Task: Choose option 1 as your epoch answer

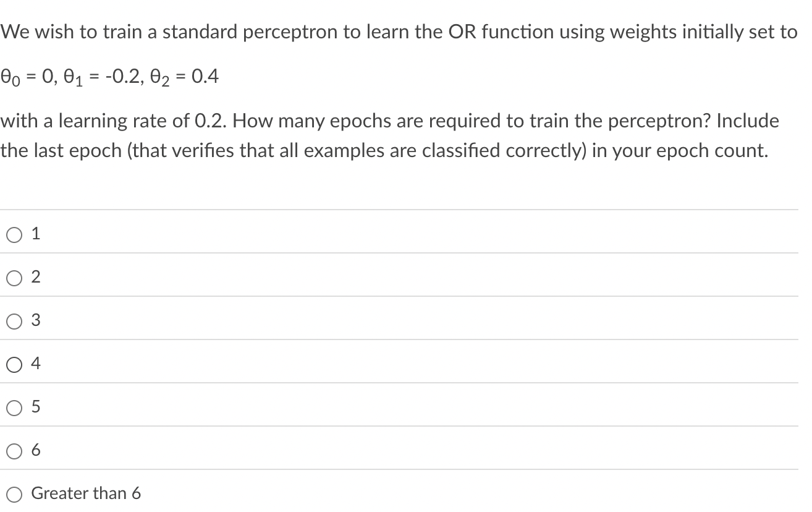Action: click(x=14, y=234)
